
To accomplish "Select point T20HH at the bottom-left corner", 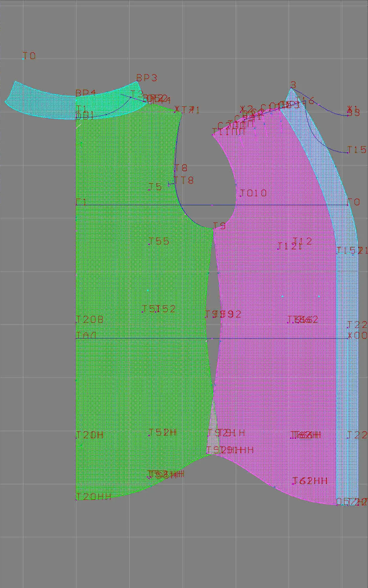I will point(77,500).
